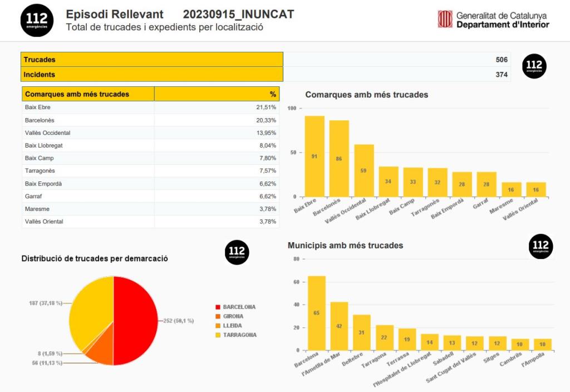The width and height of the screenshot is (570, 392).
Task: Click the 'Distribució de trucades per demarcació' heading
Action: tap(95, 258)
